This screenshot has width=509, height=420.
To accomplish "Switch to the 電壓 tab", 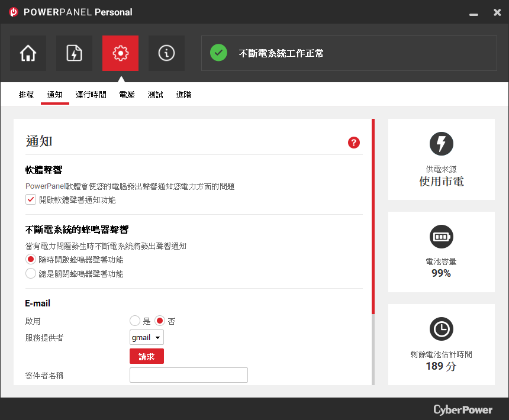I will point(127,95).
